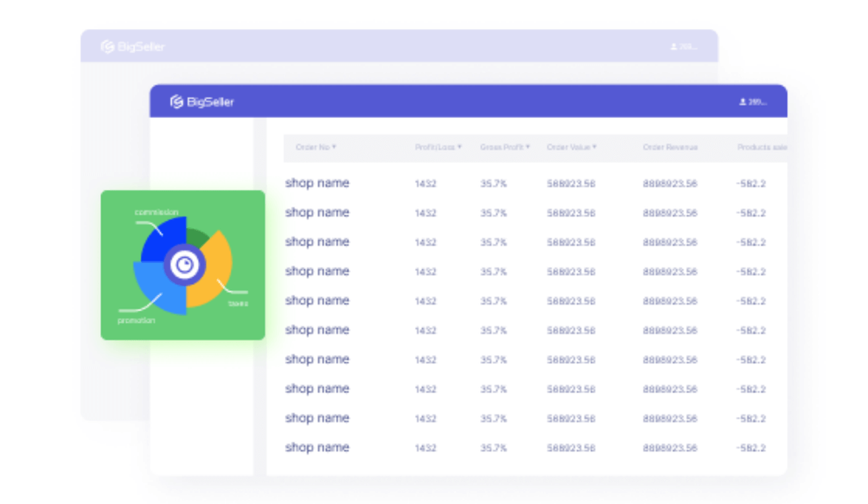The image size is (868, 504).
Task: Open the Gross Profit column dropdown
Action: (528, 146)
